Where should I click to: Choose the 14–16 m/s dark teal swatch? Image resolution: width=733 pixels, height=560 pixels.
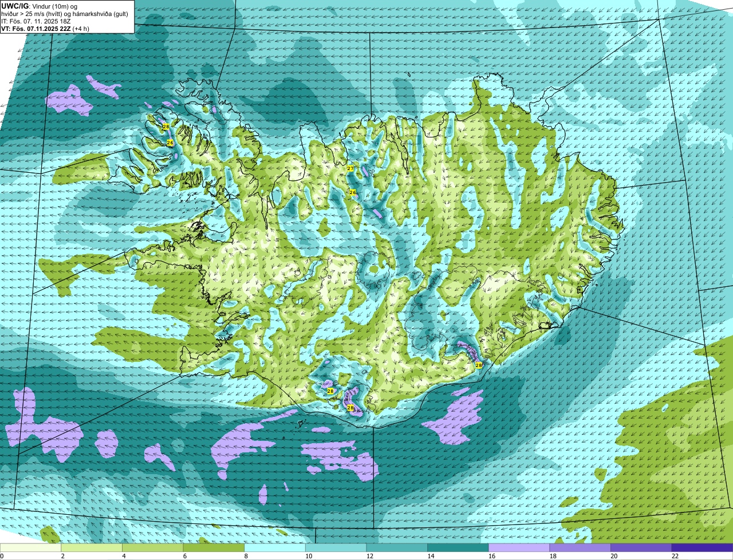(x=458, y=548)
